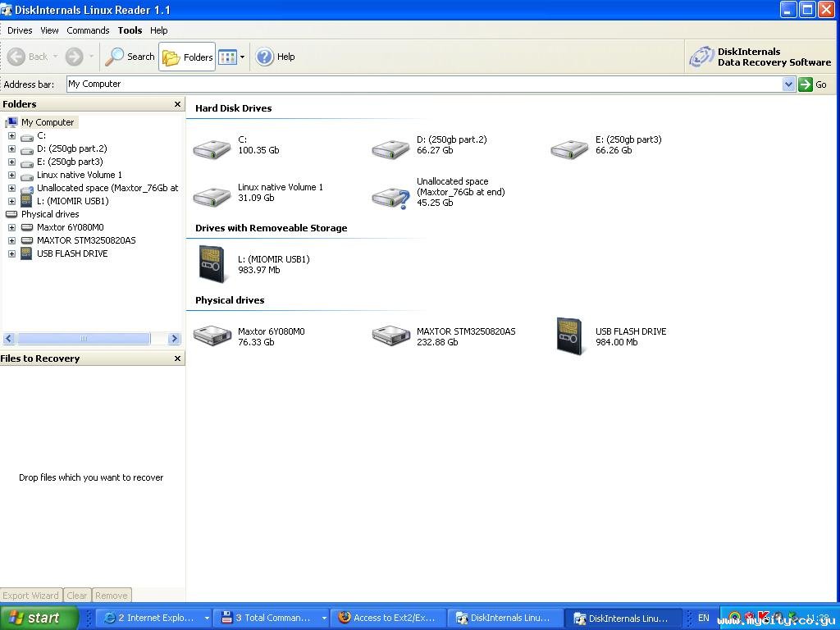The width and height of the screenshot is (840, 630).
Task: Expand MAXTOR STM3250820AS tree node
Action: click(11, 240)
